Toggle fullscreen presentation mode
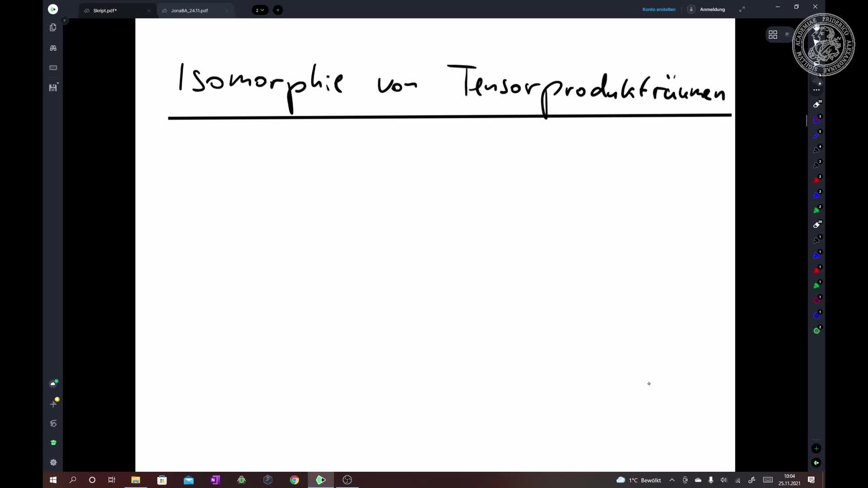The image size is (868, 488). point(742,9)
